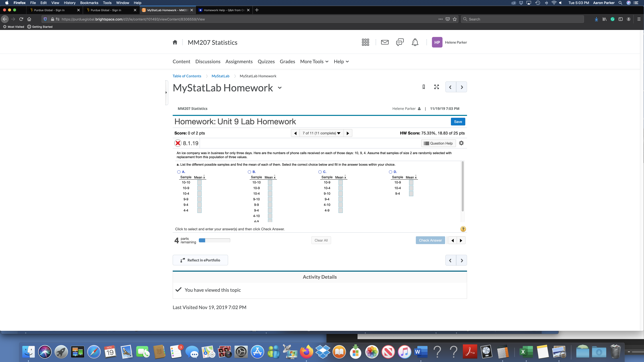Viewport: 644px width, 362px height.
Task: Expand the MyStatLab Homework title chevron
Action: [x=280, y=88]
